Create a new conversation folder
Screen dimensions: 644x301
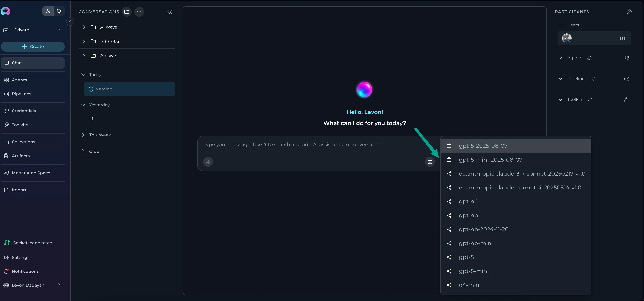tap(127, 12)
